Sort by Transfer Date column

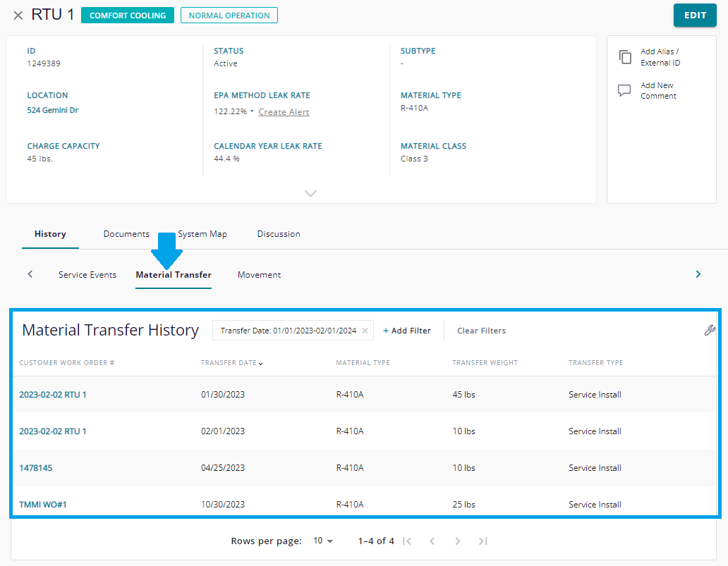[x=231, y=363]
